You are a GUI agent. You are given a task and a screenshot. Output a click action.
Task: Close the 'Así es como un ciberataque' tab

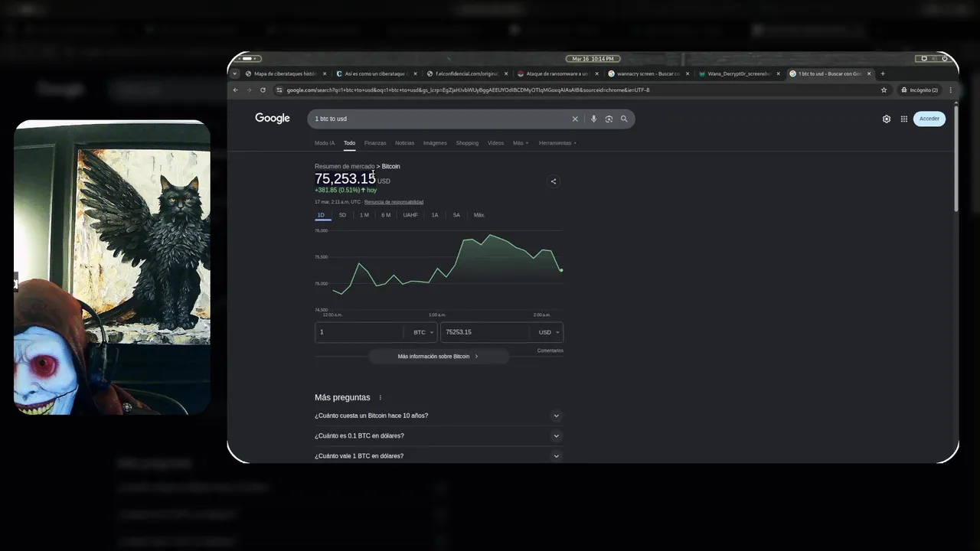click(x=415, y=73)
